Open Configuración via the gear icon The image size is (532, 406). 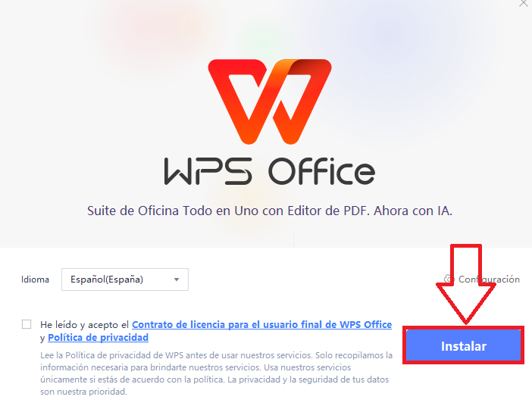pos(449,280)
